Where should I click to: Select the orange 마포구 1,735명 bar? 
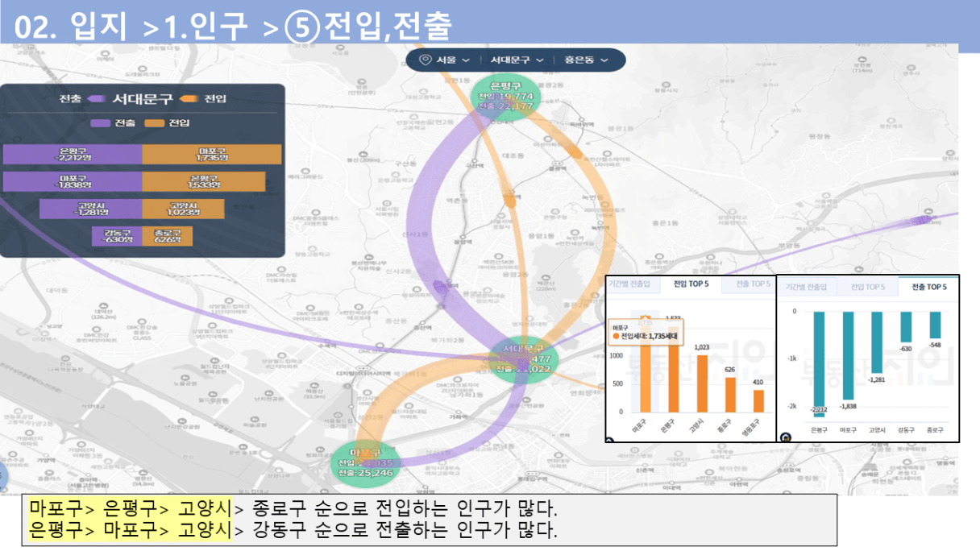point(212,155)
